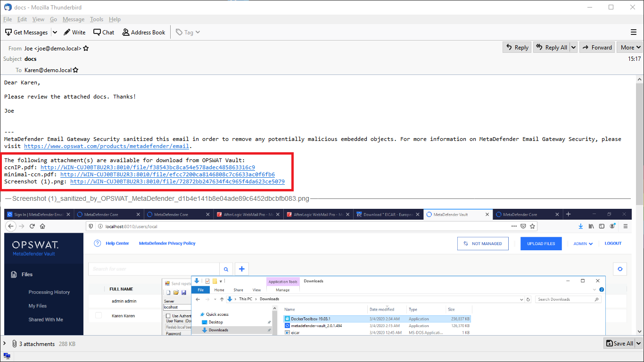Open the ccnIP.pdf vault download link
Screen dimensions: 644x362
coord(148,167)
